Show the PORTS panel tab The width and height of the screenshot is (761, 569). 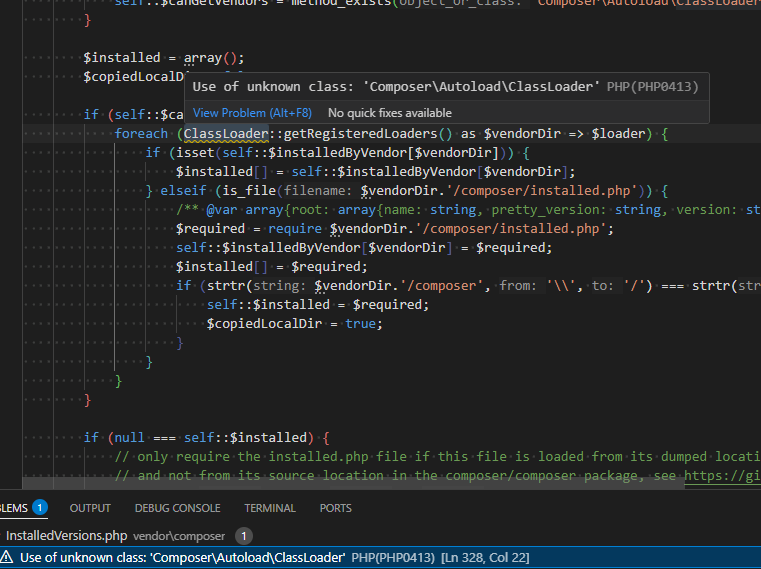(x=335, y=508)
